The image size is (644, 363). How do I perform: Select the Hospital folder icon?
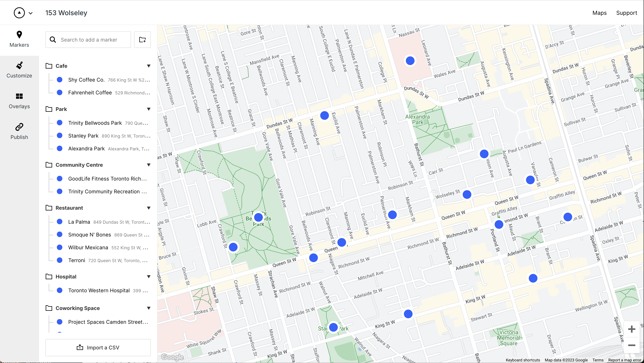(x=49, y=277)
